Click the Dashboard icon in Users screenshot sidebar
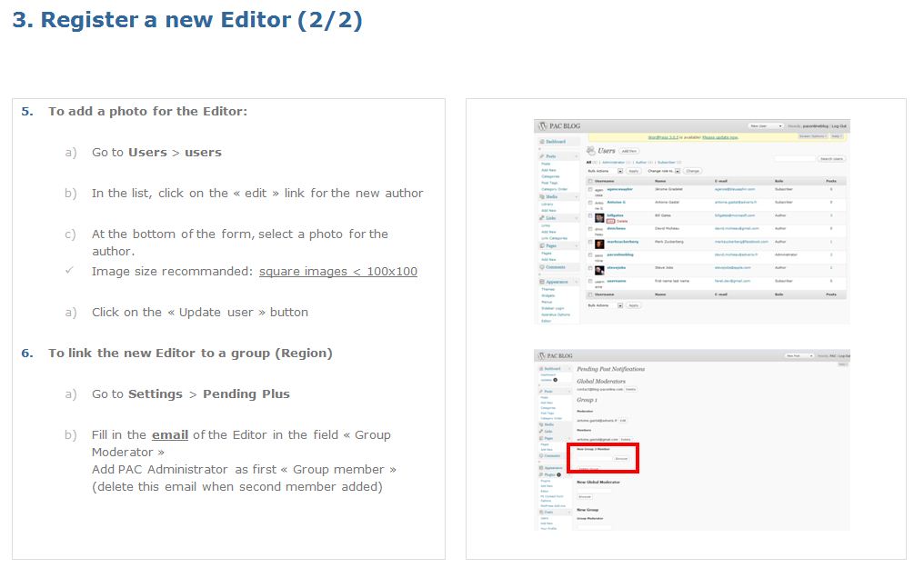The height and width of the screenshot is (568, 924). [541, 141]
